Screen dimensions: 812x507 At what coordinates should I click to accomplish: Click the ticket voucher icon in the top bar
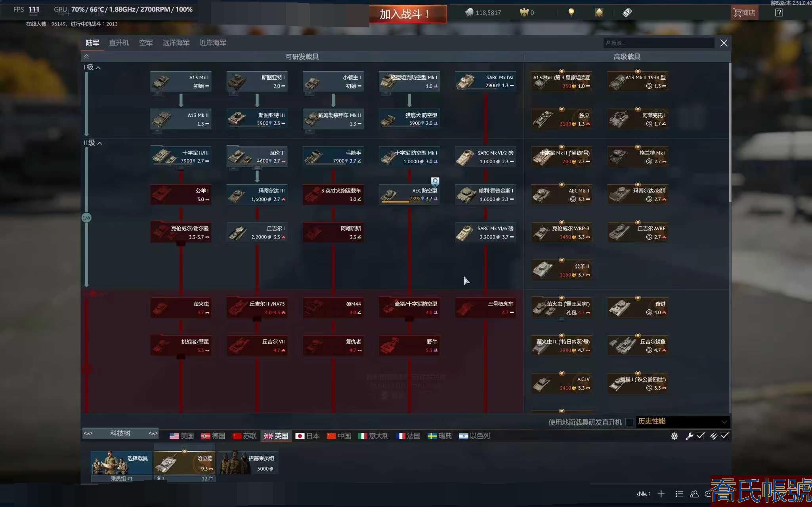pos(627,12)
